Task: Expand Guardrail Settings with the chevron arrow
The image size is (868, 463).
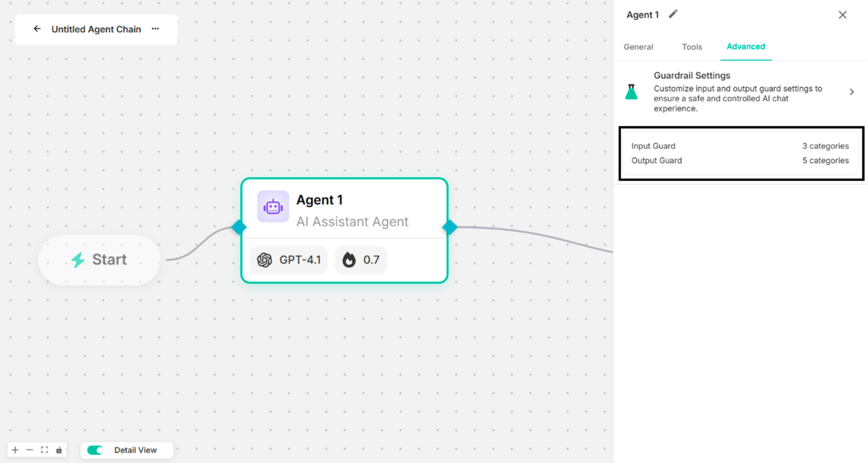Action: pos(852,92)
